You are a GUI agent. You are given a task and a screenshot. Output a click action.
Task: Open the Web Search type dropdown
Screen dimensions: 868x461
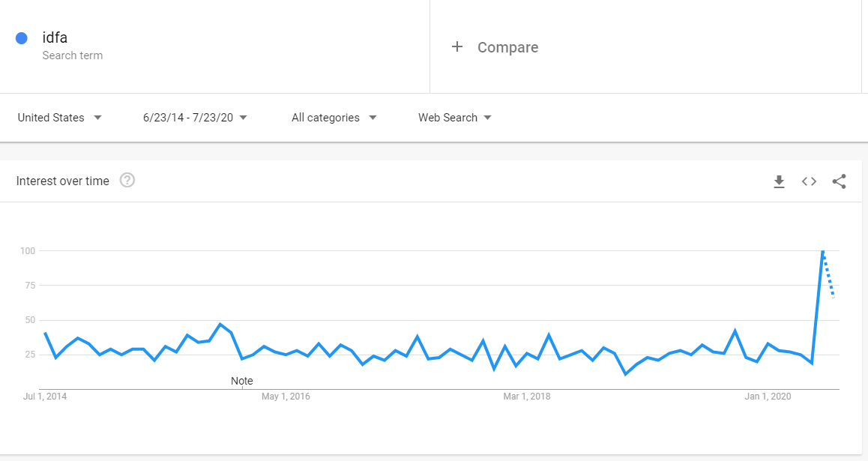coord(455,118)
